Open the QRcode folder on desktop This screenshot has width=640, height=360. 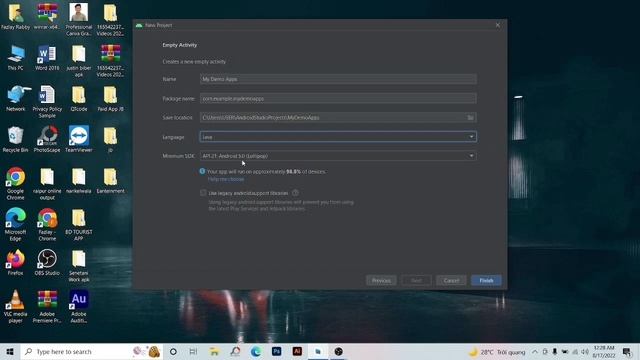pos(79,98)
